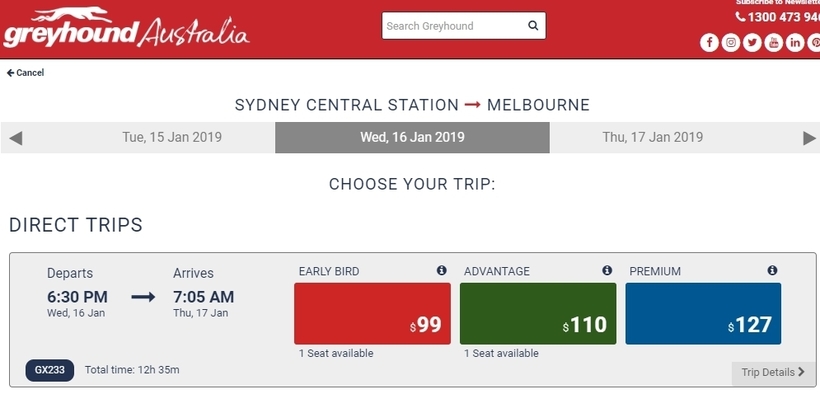Open the YouTube social icon
This screenshot has height=394, width=820.
pyautogui.click(x=773, y=42)
